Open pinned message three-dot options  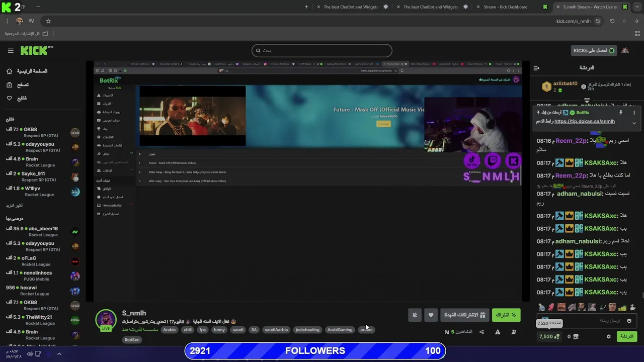[x=634, y=113]
